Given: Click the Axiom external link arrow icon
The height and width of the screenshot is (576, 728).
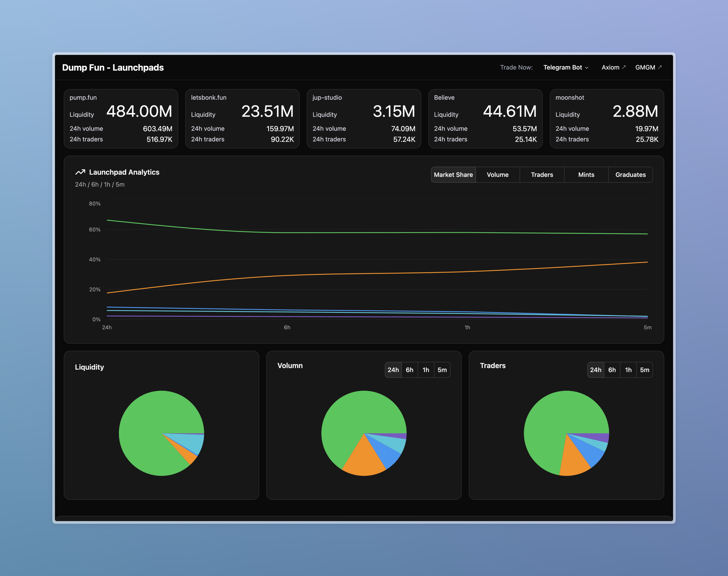Looking at the screenshot, I should tap(624, 67).
